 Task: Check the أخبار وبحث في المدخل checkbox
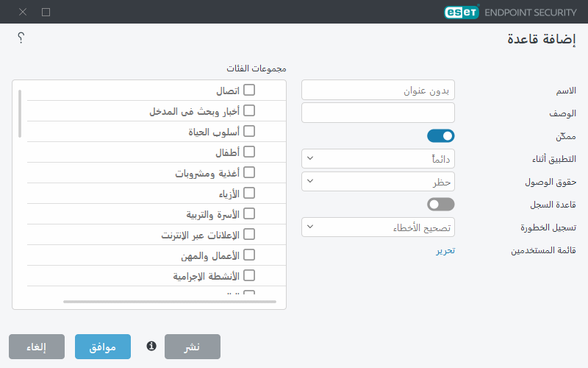(249, 110)
